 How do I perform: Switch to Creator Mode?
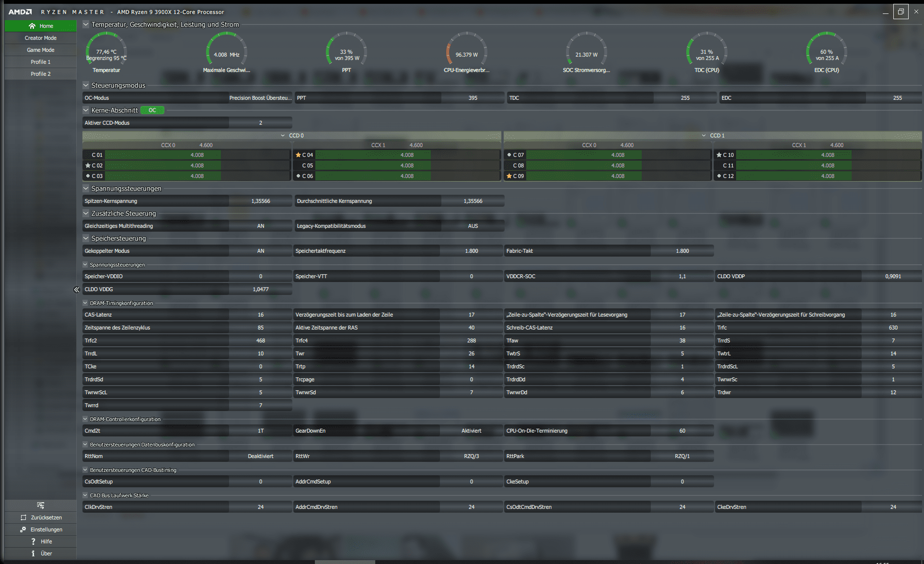[40, 38]
